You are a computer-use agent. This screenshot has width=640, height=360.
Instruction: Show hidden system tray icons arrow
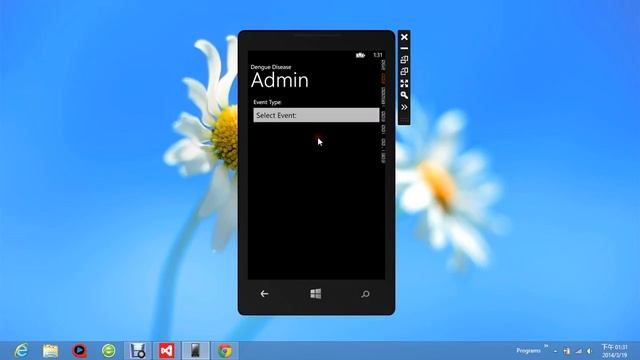tap(555, 351)
